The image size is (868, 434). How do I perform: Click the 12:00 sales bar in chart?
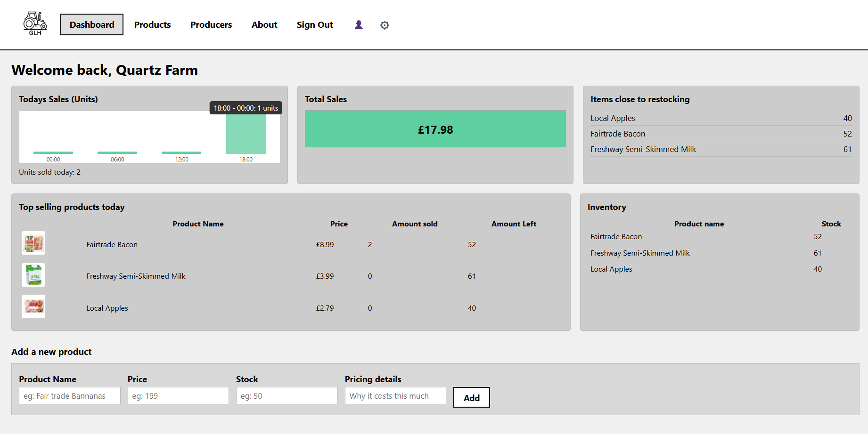pyautogui.click(x=181, y=153)
